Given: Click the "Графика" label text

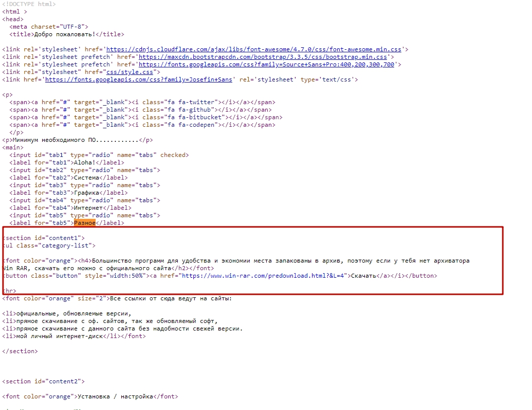Looking at the screenshot, I should (86, 193).
